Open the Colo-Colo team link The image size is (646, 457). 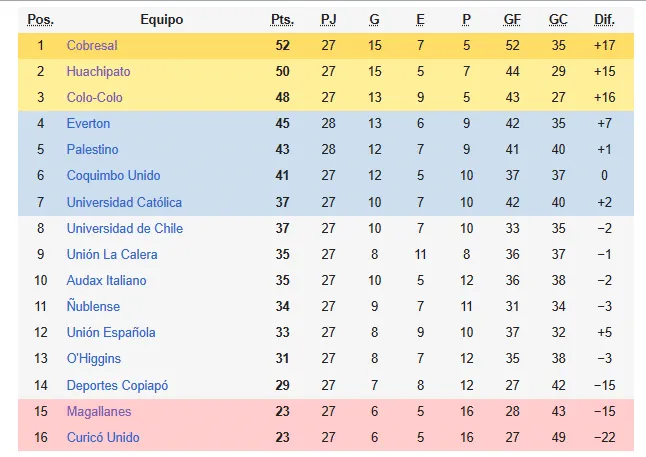95,97
